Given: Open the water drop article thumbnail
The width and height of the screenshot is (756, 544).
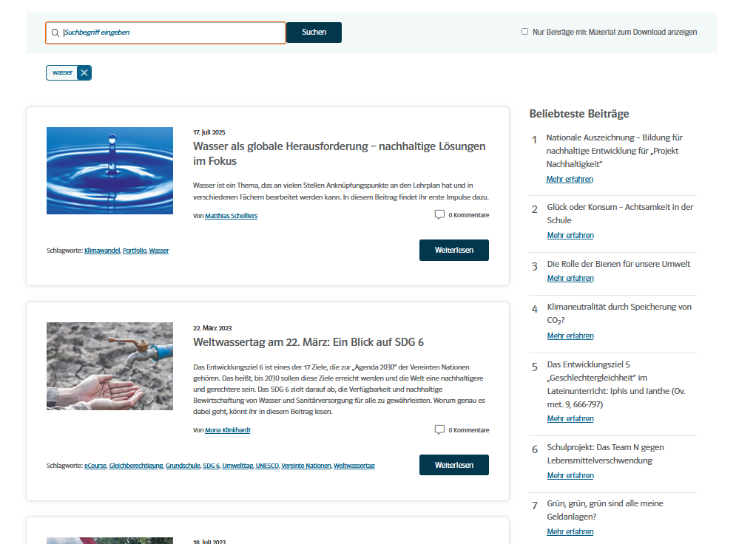Looking at the screenshot, I should tap(110, 171).
